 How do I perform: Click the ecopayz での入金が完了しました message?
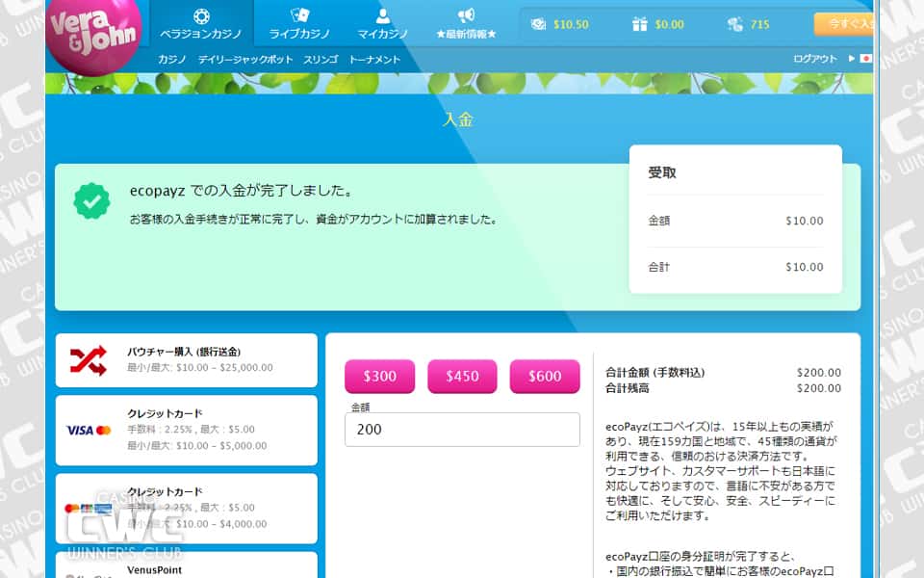(243, 191)
